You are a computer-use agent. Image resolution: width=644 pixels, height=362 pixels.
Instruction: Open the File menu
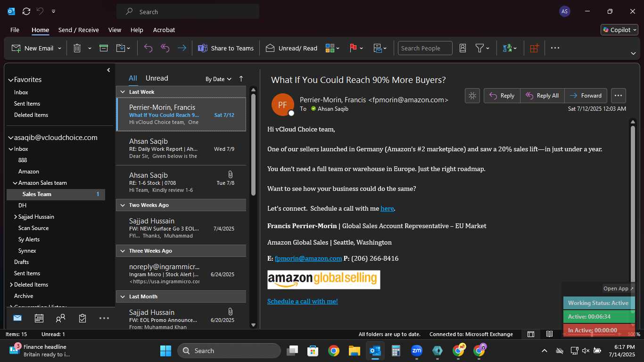[x=15, y=30]
